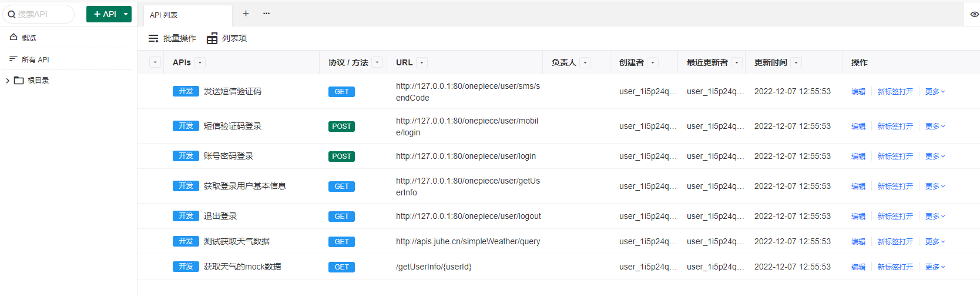Select All API in the sidebar
Image resolution: width=980 pixels, height=296 pixels.
pos(35,59)
